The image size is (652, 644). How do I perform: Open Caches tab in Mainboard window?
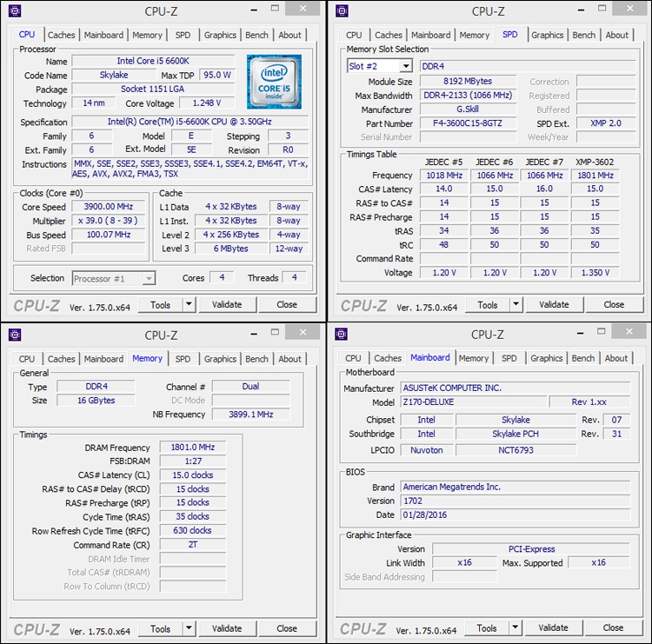(x=388, y=358)
